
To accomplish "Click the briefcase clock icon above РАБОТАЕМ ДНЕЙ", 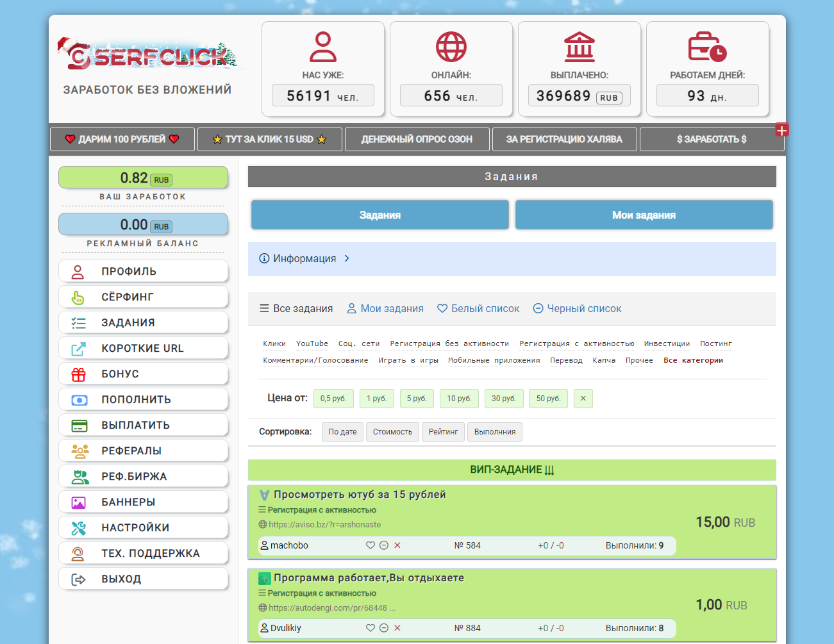I will (708, 47).
